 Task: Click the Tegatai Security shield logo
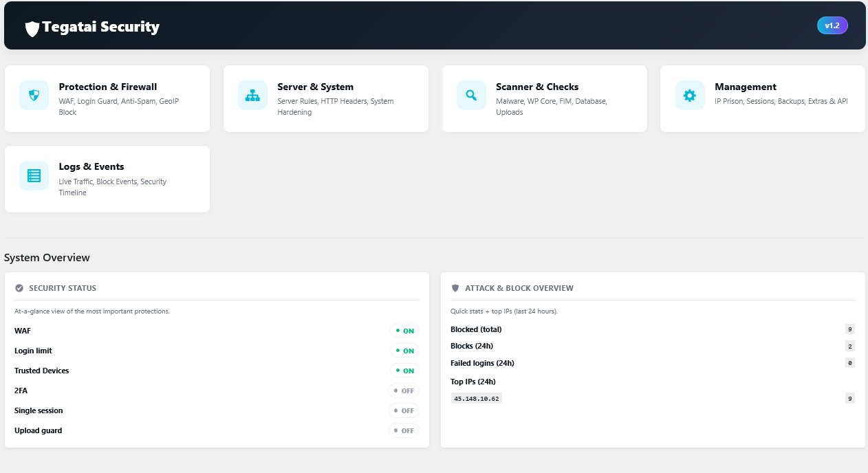pos(32,28)
